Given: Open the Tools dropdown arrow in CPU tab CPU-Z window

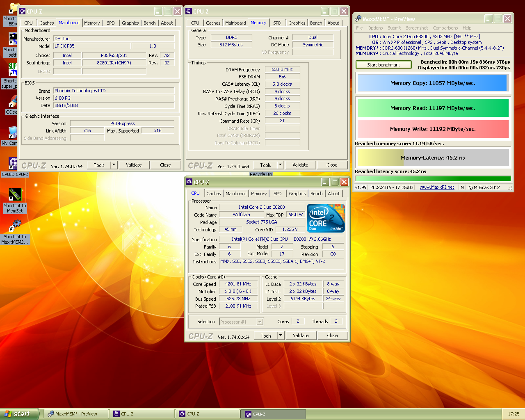Looking at the screenshot, I should click(x=281, y=336).
